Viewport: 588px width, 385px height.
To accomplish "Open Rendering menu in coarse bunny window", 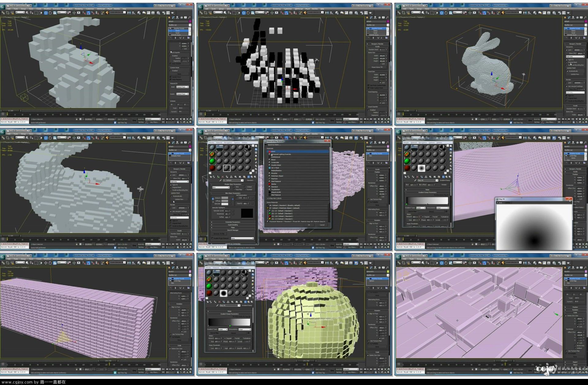I will tap(79, 9).
